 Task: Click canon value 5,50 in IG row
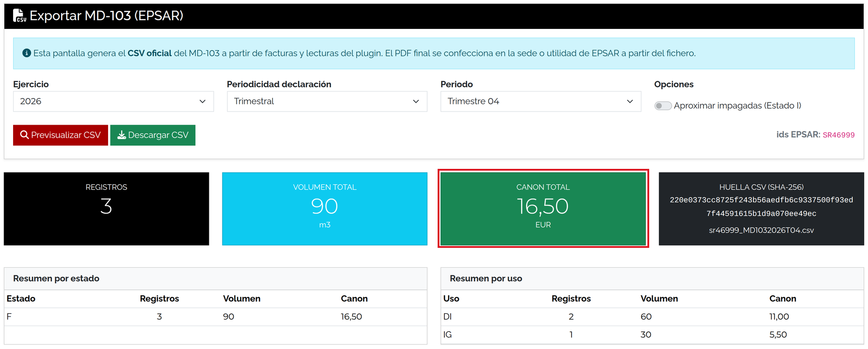tap(778, 335)
